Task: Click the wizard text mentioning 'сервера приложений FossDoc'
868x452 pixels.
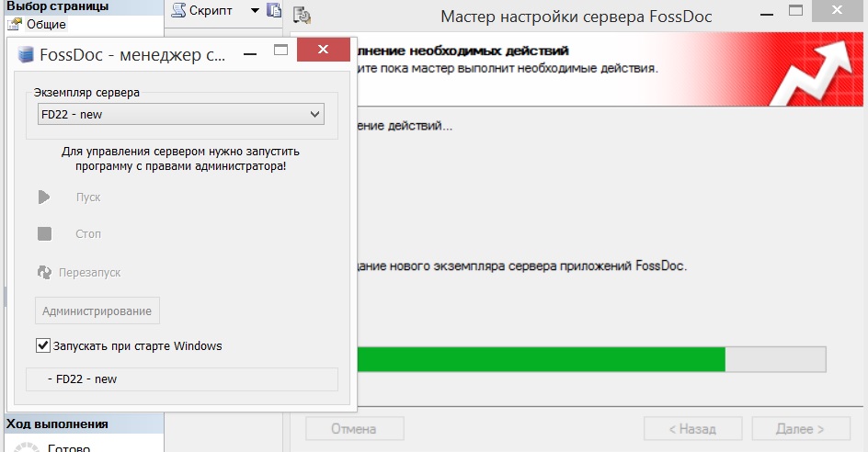Action: click(522, 266)
